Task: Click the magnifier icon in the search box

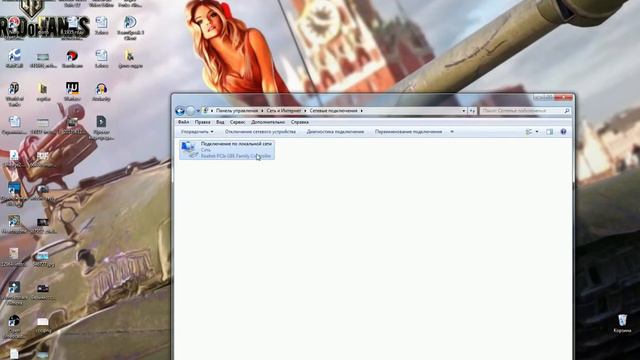Action: [x=567, y=111]
